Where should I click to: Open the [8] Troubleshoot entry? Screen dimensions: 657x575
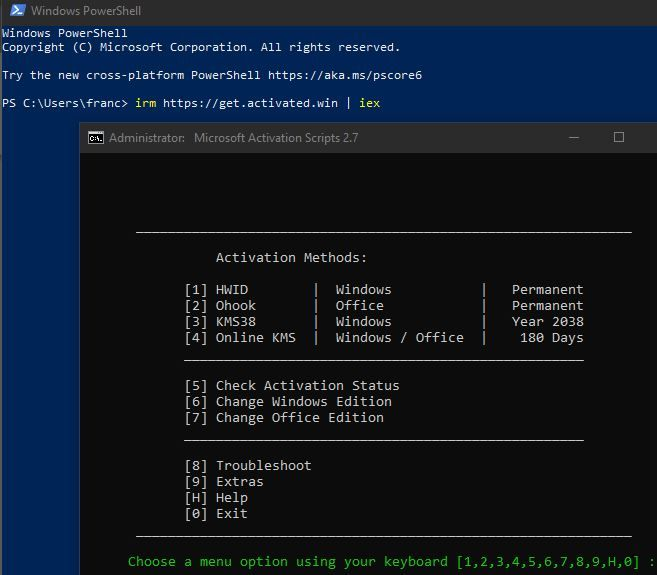248,466
